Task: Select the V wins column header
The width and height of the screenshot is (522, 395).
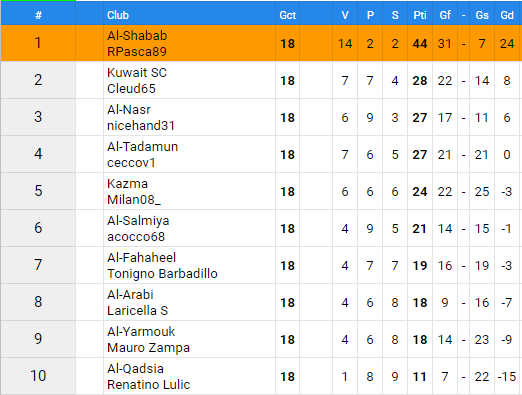Action: pyautogui.click(x=345, y=15)
